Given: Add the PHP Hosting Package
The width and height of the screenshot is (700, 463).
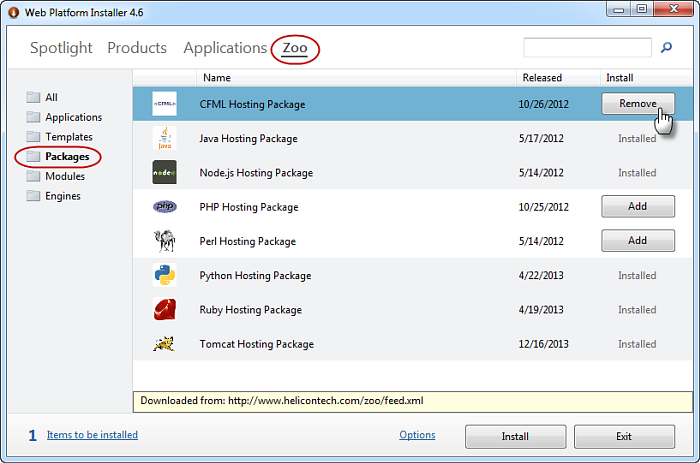Looking at the screenshot, I should 637,207.
